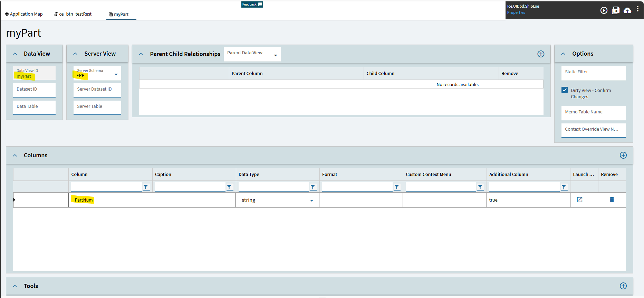Add a new tool with plus icon
Viewport: 644px width, 298px height.
coord(623,286)
